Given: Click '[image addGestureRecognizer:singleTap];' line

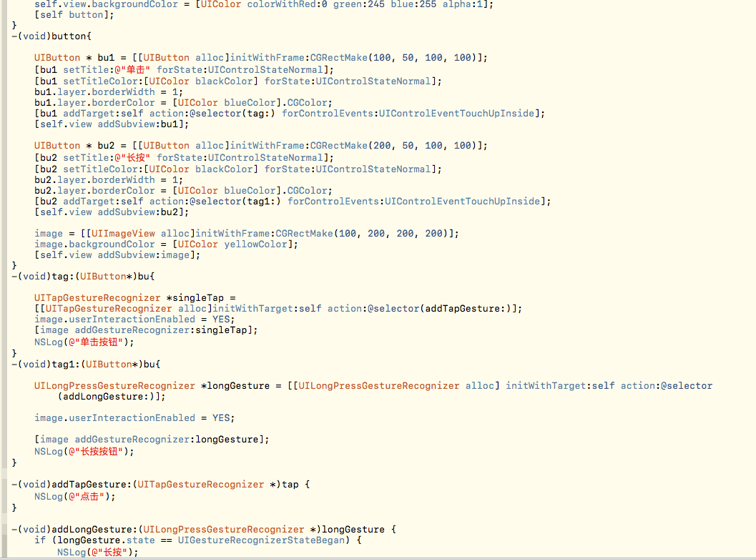Looking at the screenshot, I should tap(146, 330).
